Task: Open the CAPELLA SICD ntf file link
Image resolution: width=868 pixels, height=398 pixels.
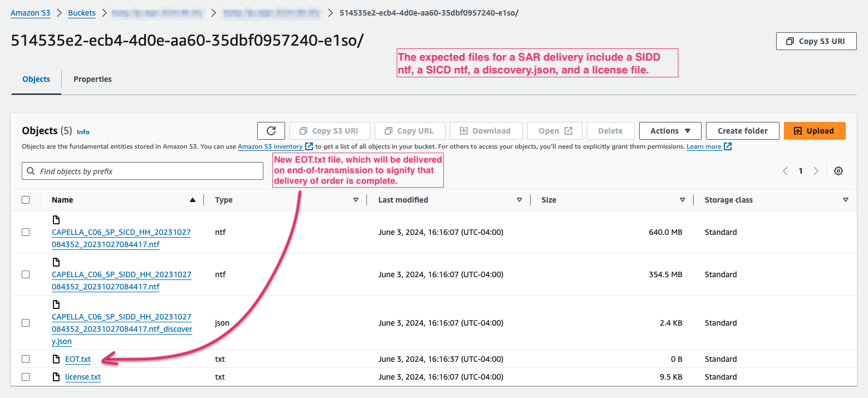Action: [121, 238]
